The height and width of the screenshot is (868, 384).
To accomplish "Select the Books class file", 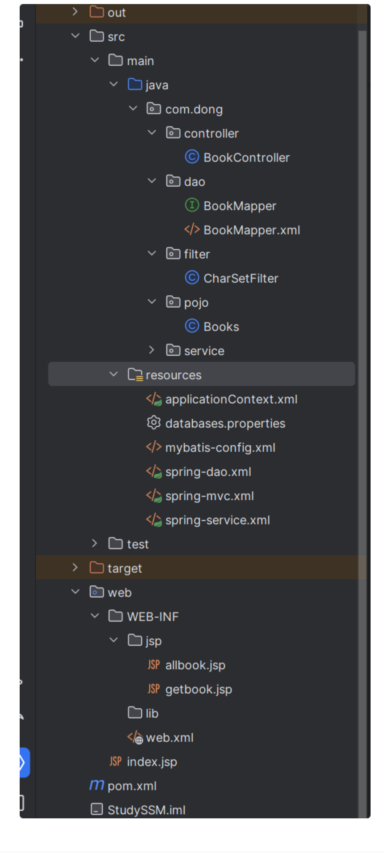I will point(221,327).
